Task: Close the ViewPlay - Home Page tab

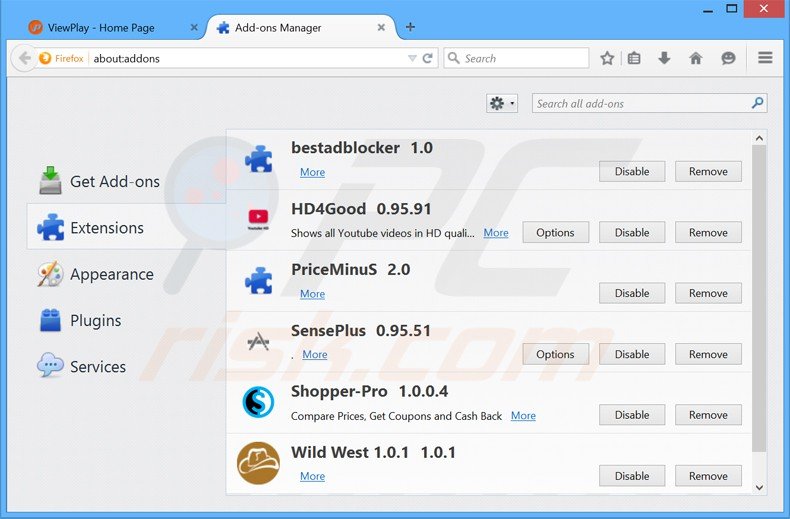Action: coord(194,28)
